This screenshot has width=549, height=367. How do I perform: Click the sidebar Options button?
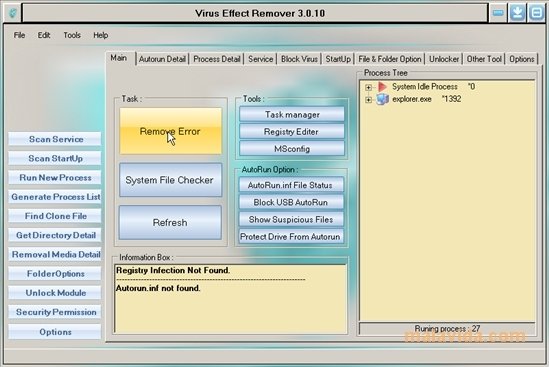tap(55, 332)
